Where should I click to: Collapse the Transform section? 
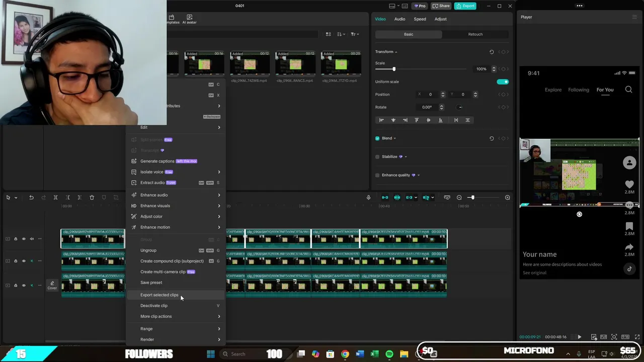[x=396, y=52]
